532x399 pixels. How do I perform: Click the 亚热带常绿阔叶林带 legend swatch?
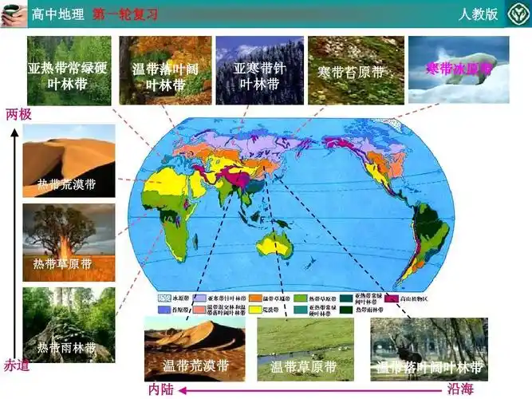(x=346, y=298)
